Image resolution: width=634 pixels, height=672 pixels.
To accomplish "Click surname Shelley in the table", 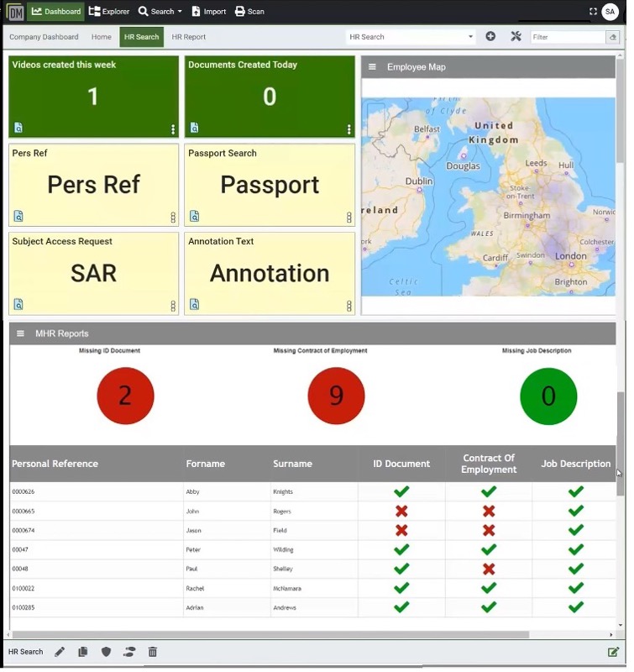I will [x=283, y=570].
